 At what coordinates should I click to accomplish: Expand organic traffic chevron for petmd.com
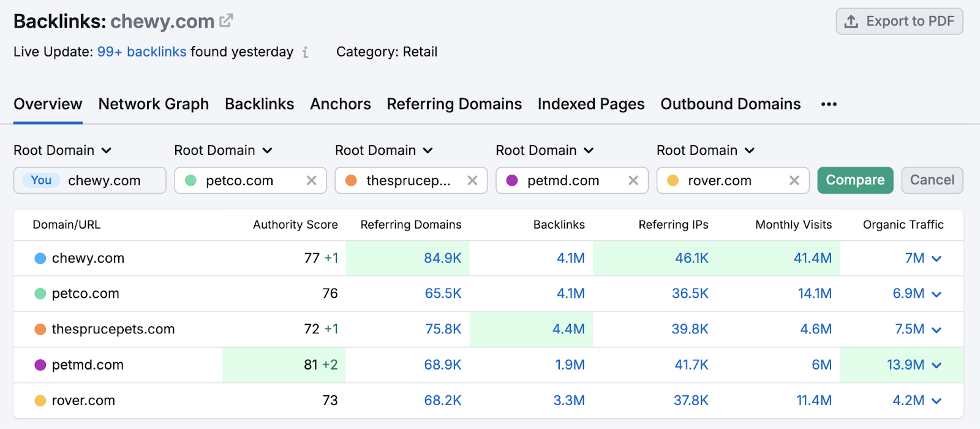tap(937, 365)
